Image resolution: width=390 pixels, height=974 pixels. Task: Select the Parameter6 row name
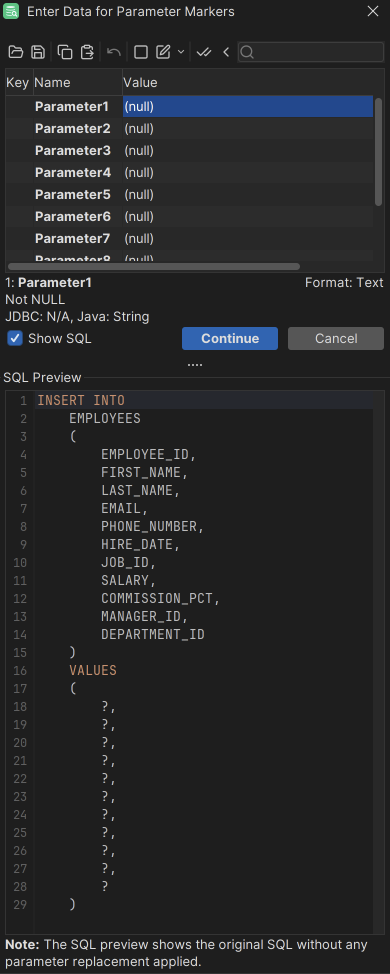click(x=73, y=216)
